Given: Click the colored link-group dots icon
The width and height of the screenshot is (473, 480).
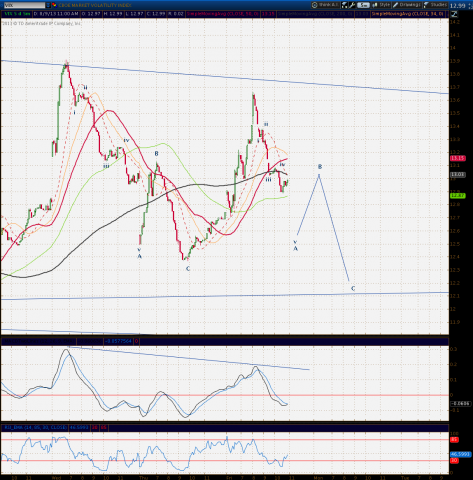Looking at the screenshot, I should (x=54, y=5).
